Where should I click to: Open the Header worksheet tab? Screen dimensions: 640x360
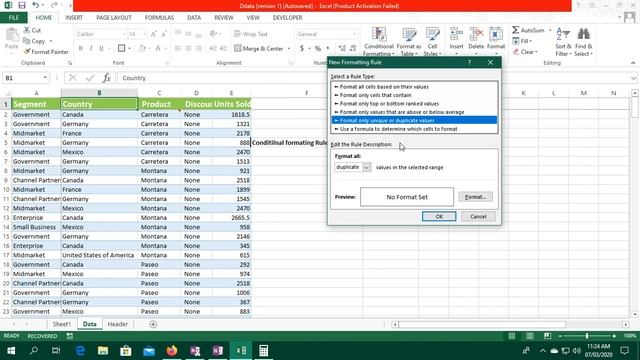coord(118,324)
